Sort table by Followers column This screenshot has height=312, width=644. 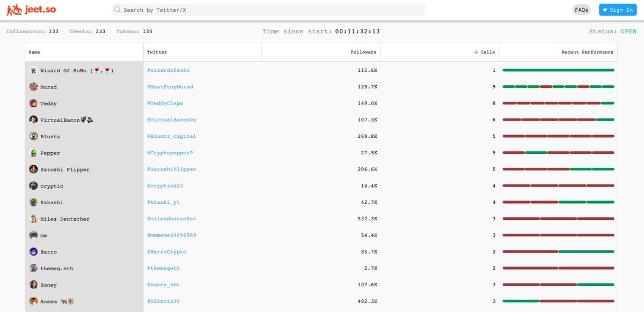coord(363,52)
